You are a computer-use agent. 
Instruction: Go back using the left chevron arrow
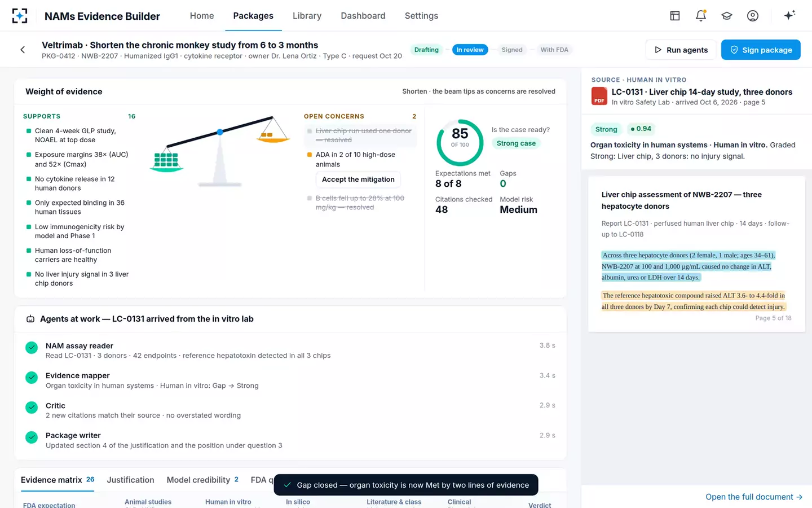[x=23, y=50]
